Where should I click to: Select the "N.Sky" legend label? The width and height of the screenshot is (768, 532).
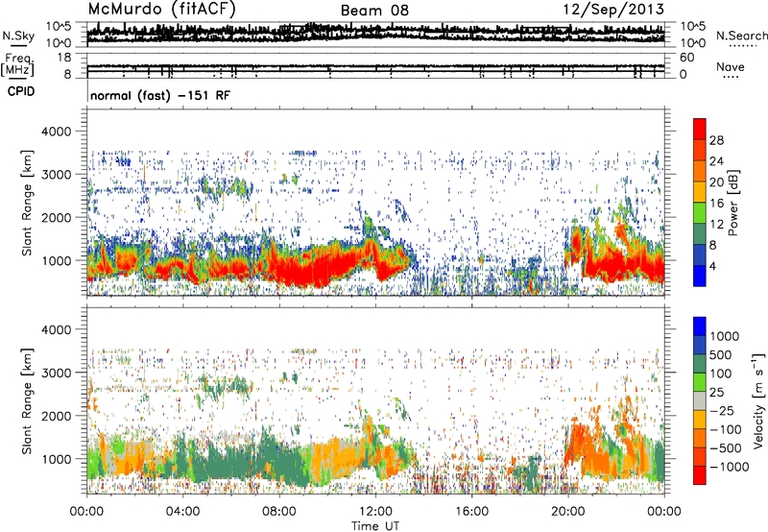(x=18, y=36)
